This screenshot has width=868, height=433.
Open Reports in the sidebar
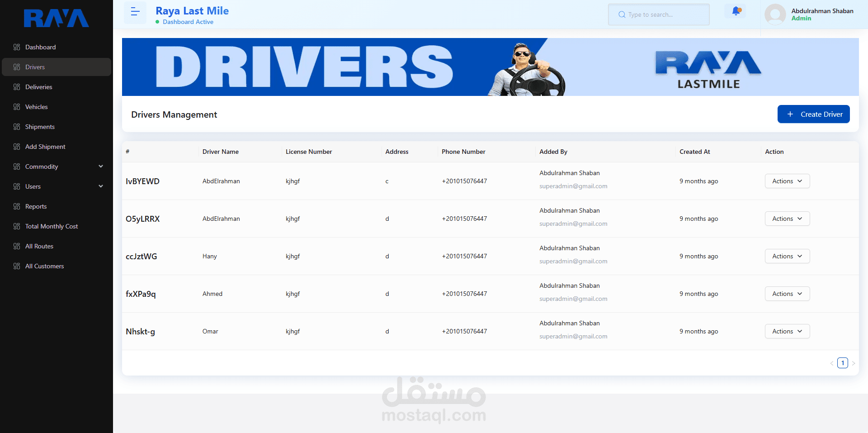click(x=57, y=206)
